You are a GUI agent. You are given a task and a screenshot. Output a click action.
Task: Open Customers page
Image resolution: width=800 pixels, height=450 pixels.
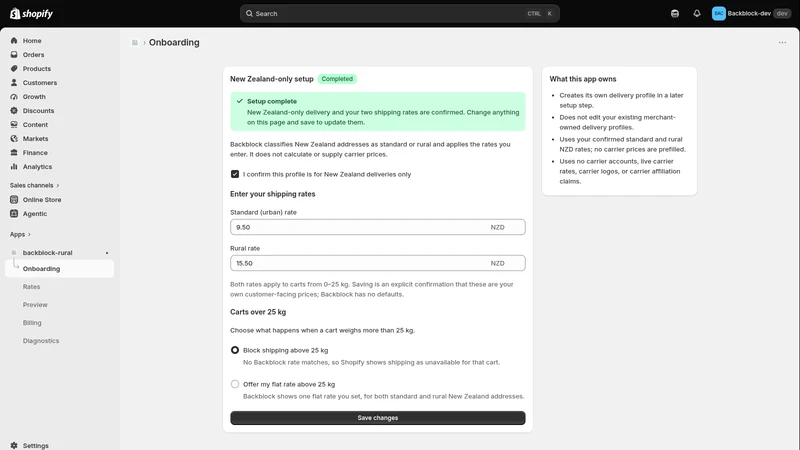click(x=40, y=83)
